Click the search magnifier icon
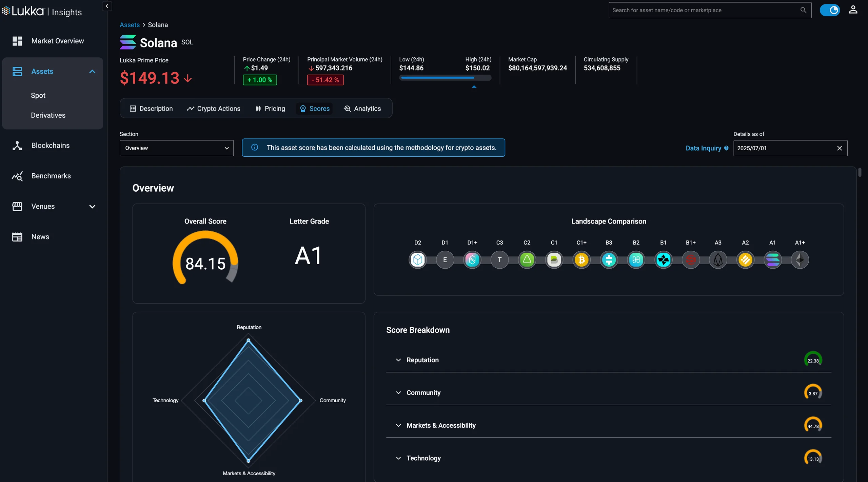The height and width of the screenshot is (482, 868). (803, 10)
